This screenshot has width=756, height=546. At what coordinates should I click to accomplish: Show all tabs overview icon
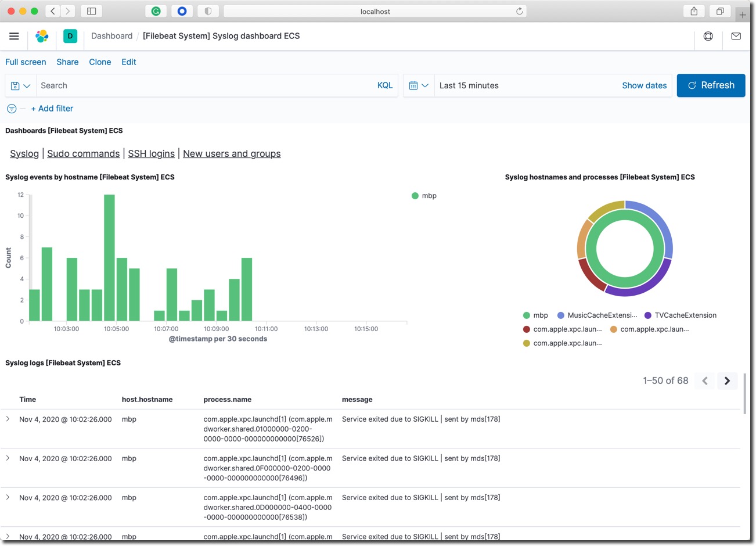[720, 11]
